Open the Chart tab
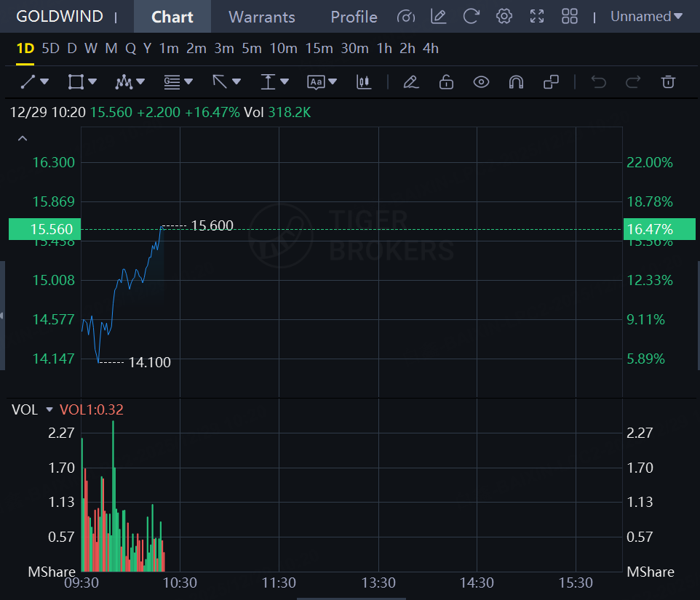The height and width of the screenshot is (600, 700). 172,17
